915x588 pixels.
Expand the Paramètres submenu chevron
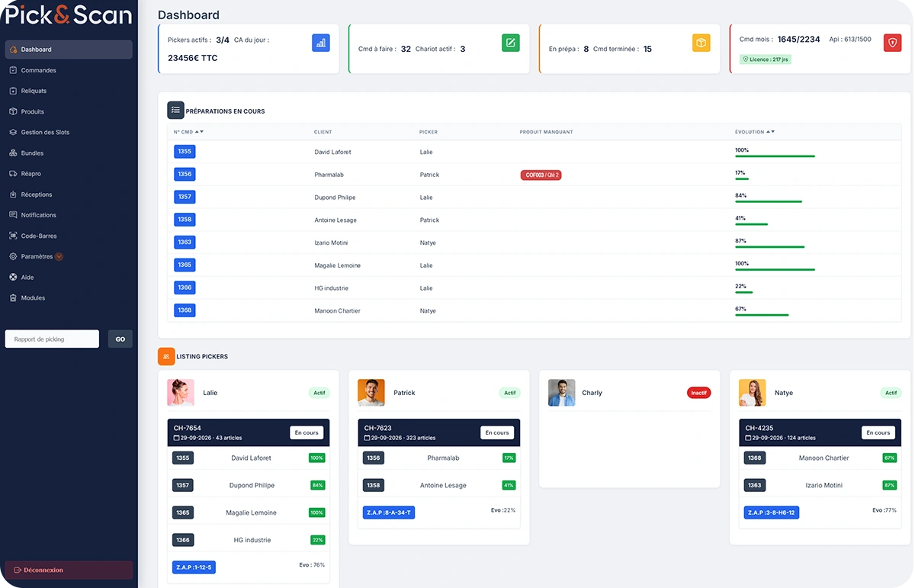click(x=59, y=257)
